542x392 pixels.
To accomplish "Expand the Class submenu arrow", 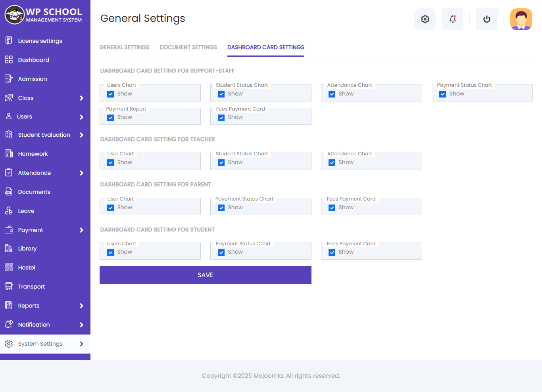I will (81, 98).
